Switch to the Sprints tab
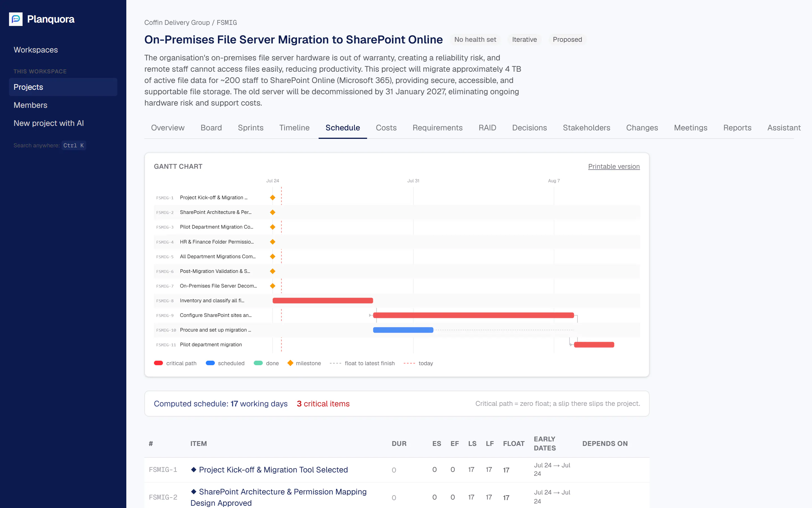The height and width of the screenshot is (508, 812). tap(250, 128)
